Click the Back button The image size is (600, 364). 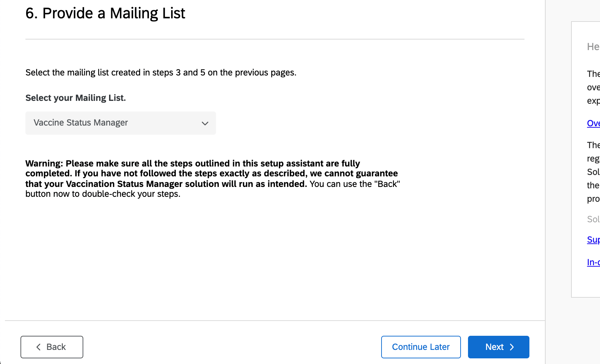pyautogui.click(x=52, y=347)
